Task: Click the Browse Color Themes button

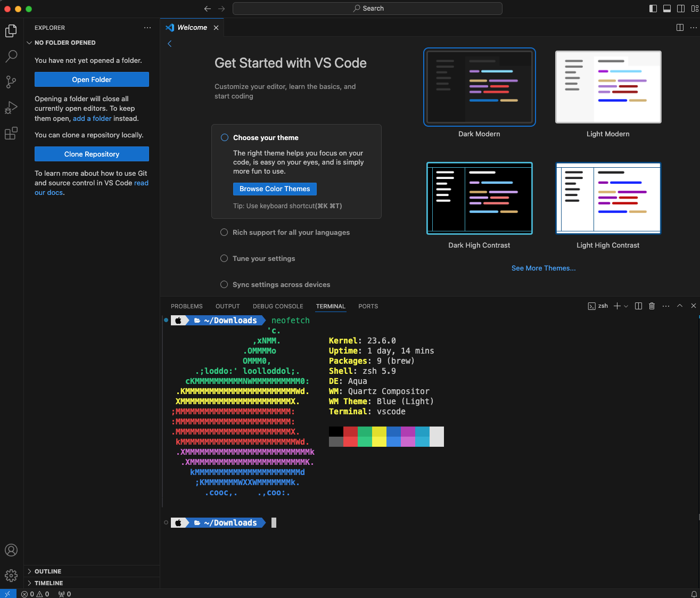Action: (x=275, y=189)
